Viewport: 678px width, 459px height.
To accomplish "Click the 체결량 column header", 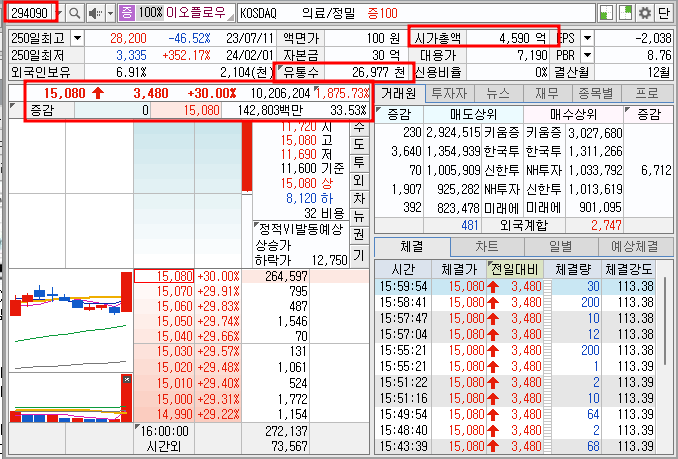I will click(572, 270).
